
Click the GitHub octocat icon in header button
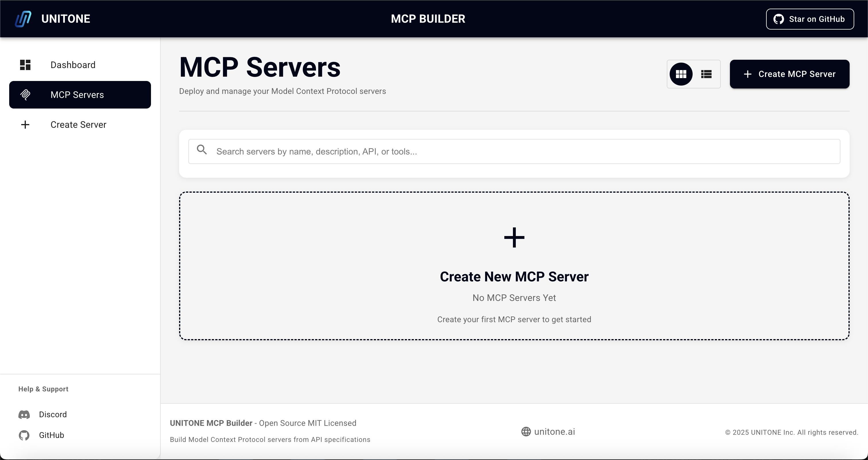[x=778, y=19]
